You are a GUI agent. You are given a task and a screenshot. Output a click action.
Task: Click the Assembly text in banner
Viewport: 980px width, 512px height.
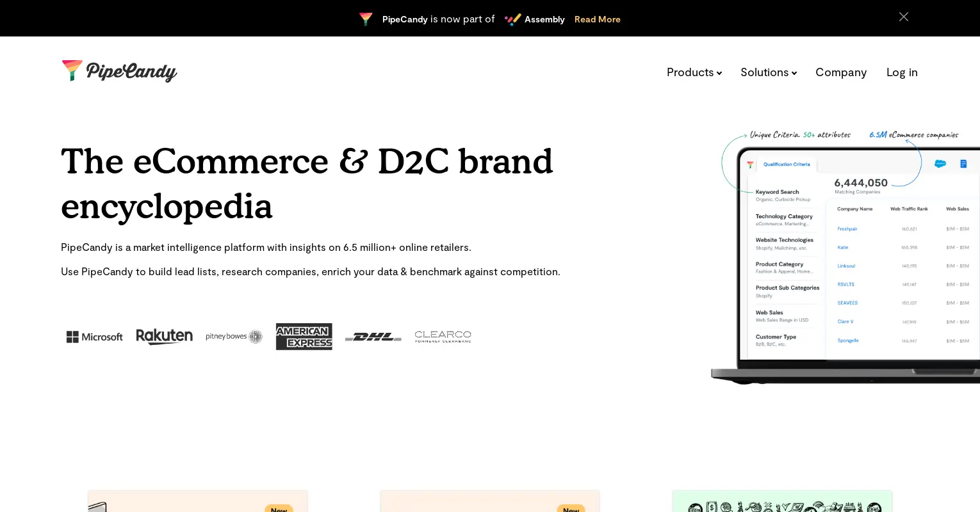pyautogui.click(x=544, y=19)
